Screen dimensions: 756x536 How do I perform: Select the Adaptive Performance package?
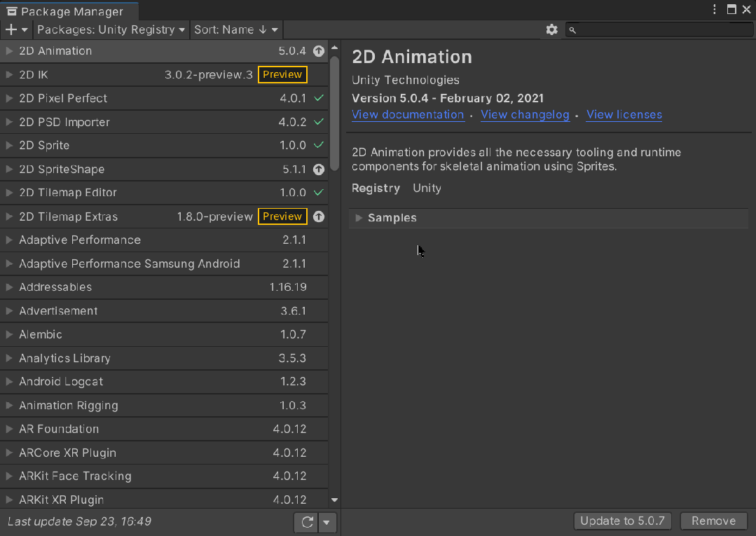coord(164,240)
